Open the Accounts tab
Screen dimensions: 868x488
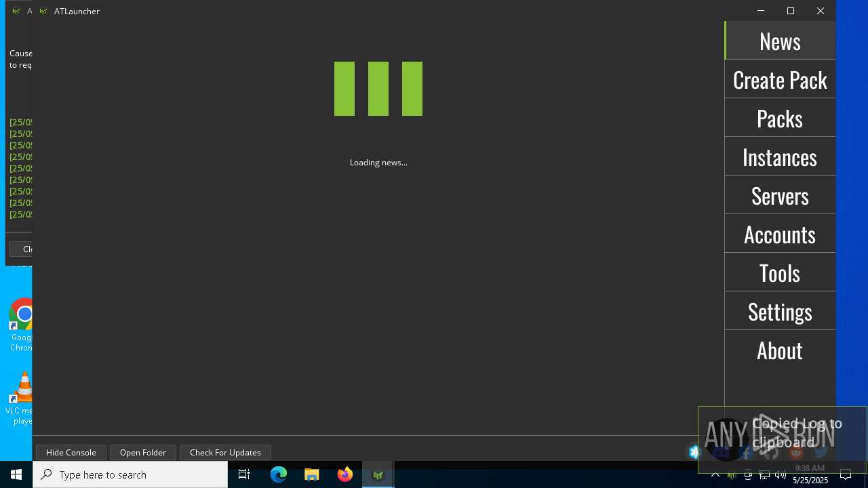tap(780, 234)
